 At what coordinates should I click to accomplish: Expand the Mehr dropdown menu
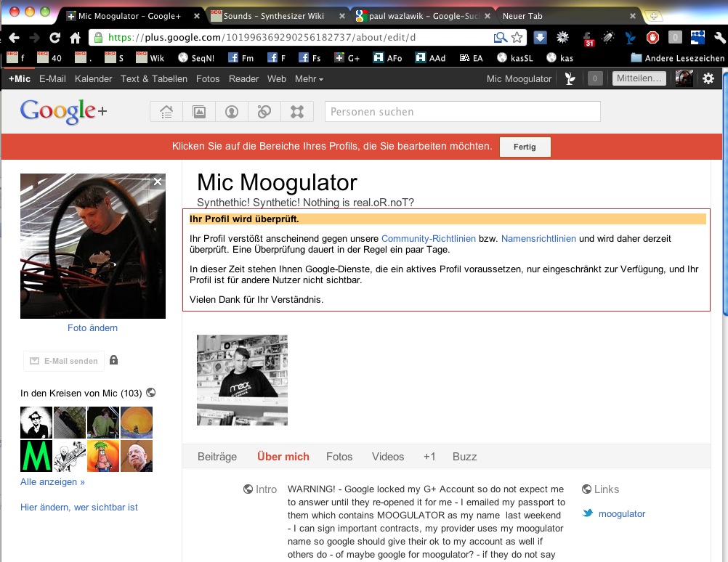[x=309, y=79]
